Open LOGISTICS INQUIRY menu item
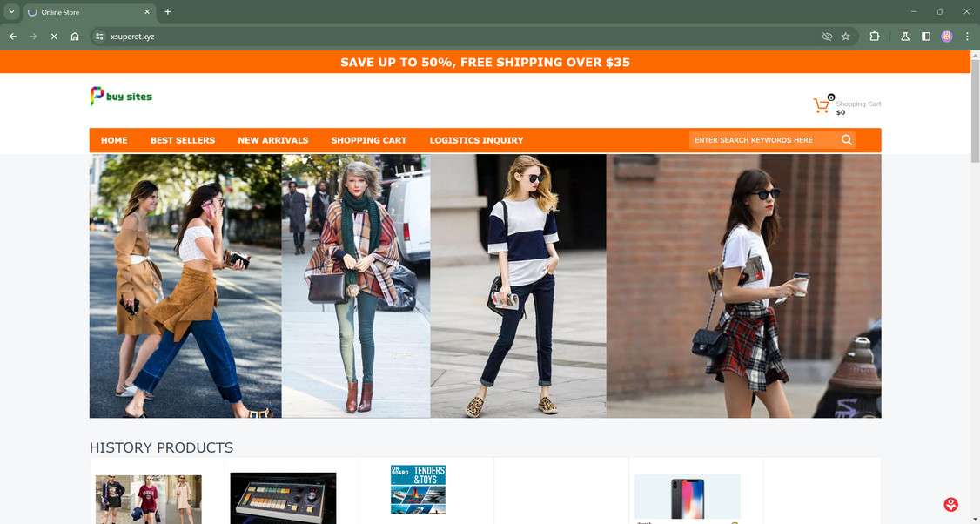Image resolution: width=980 pixels, height=524 pixels. (476, 140)
